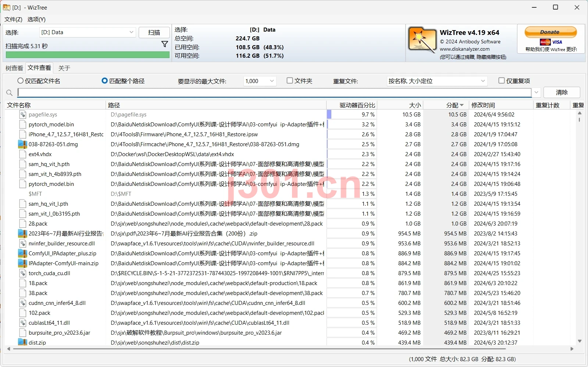Click the ComfyUI_IPAdapter_plus.zip icon
Viewport: 588px width, 367px height.
pyautogui.click(x=22, y=253)
